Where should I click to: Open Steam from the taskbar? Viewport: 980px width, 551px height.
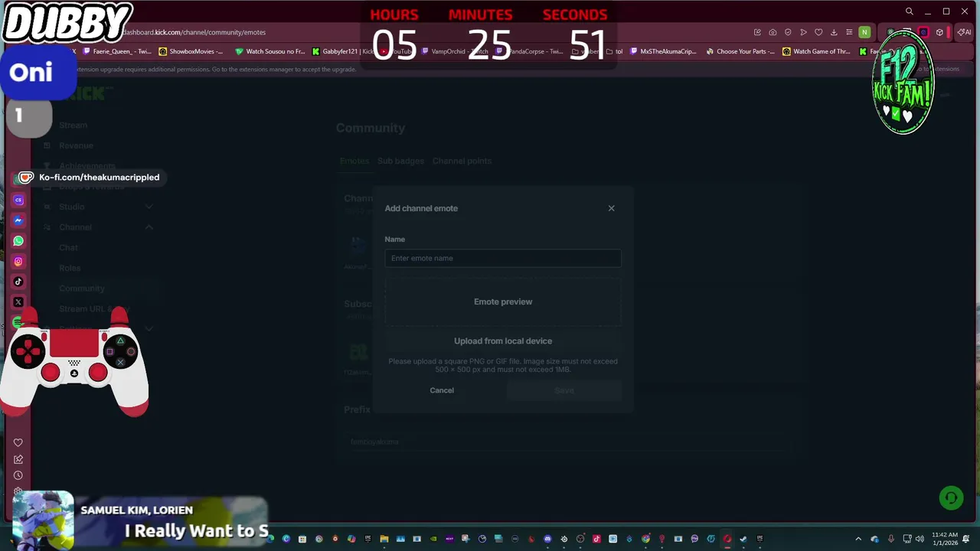[x=743, y=539]
